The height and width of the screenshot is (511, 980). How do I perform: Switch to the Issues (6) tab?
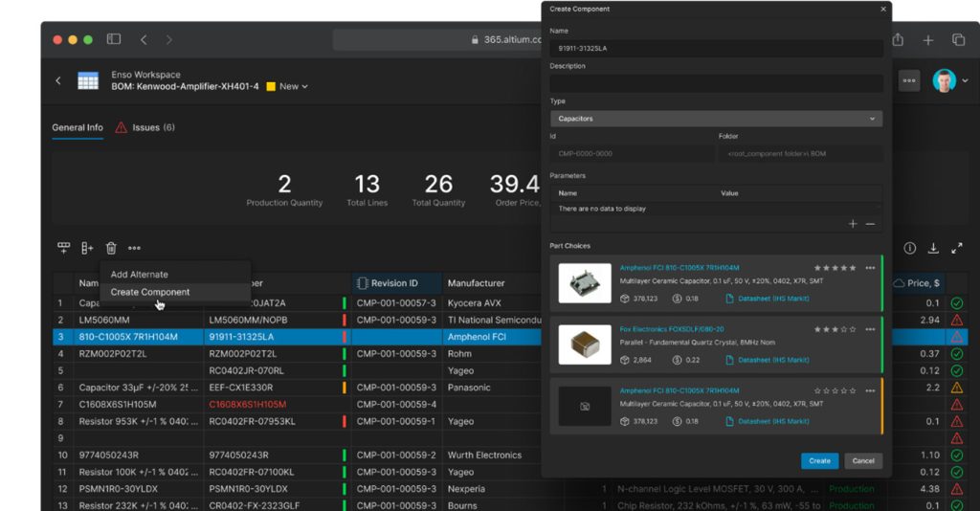click(145, 127)
